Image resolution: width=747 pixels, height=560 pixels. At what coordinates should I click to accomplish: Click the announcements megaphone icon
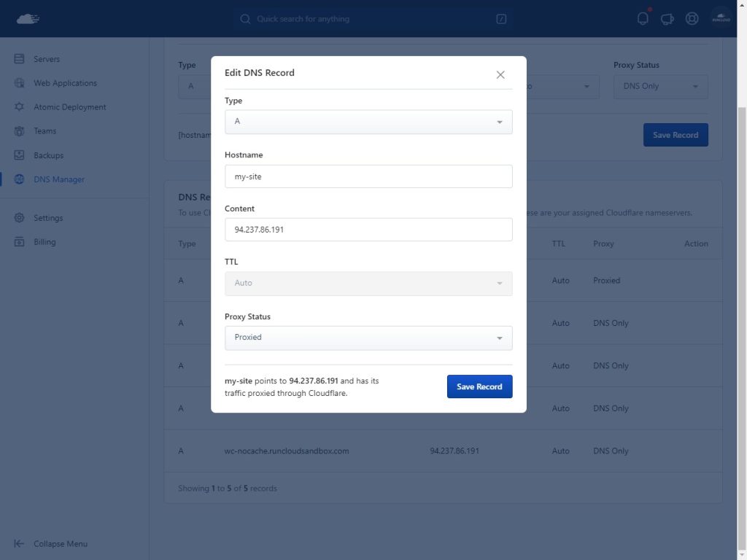point(667,19)
